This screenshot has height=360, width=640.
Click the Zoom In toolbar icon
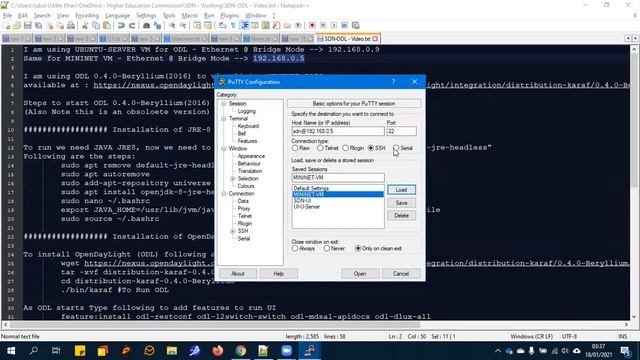(172, 25)
